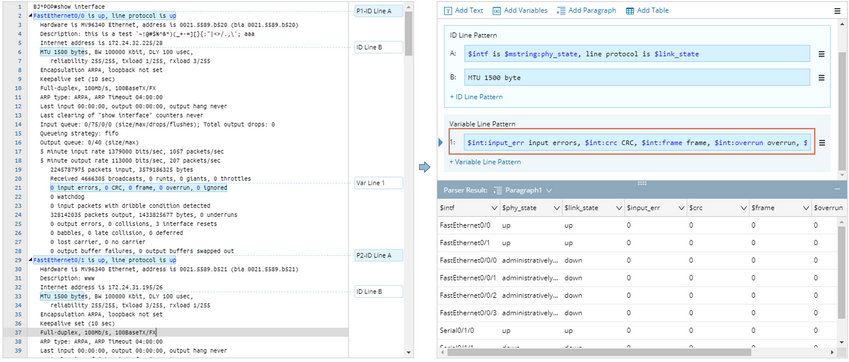Open the $link_state column dropdown arrow
Viewport: 849px width, 362px height.
tap(618, 208)
